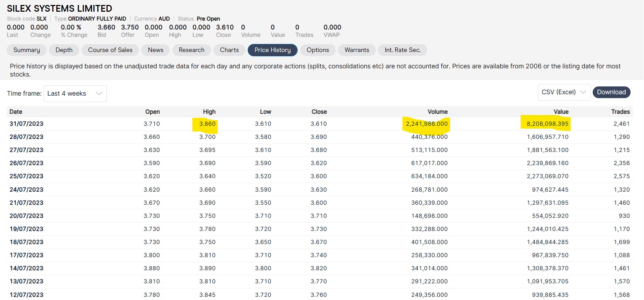Click volume 401,508.000
The image size is (644, 300).
429,242
